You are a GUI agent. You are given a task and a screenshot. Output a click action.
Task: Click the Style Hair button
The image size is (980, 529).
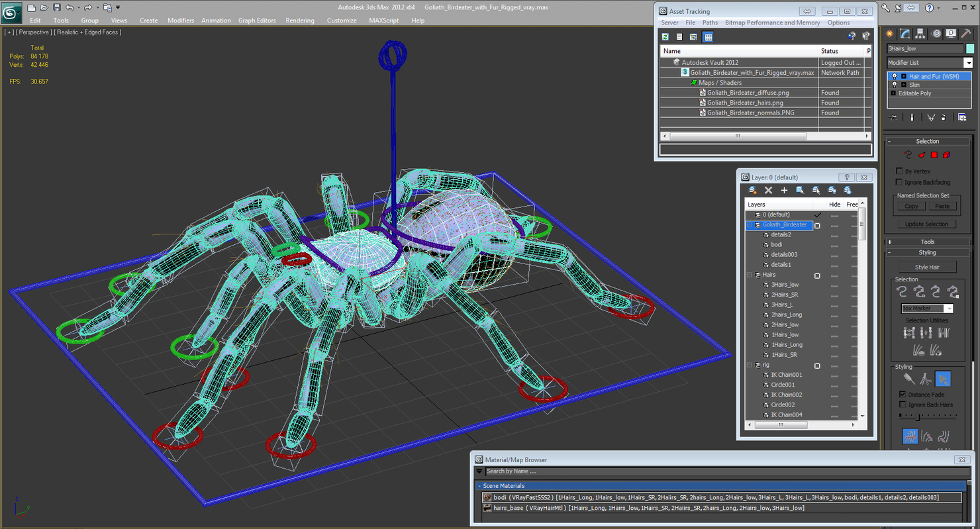[927, 267]
